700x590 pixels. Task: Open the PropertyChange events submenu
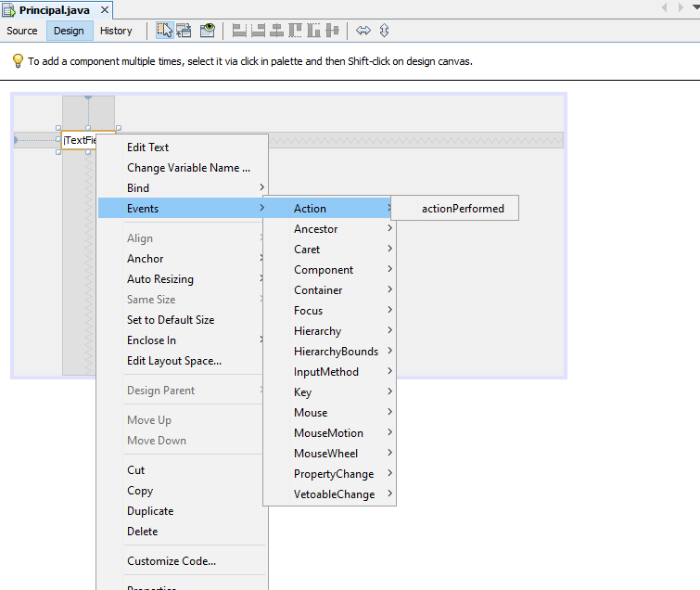[329, 474]
